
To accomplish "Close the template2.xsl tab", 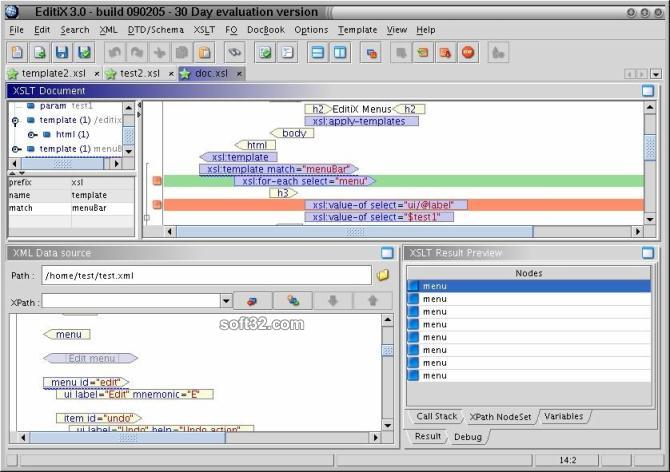I will tap(97, 74).
